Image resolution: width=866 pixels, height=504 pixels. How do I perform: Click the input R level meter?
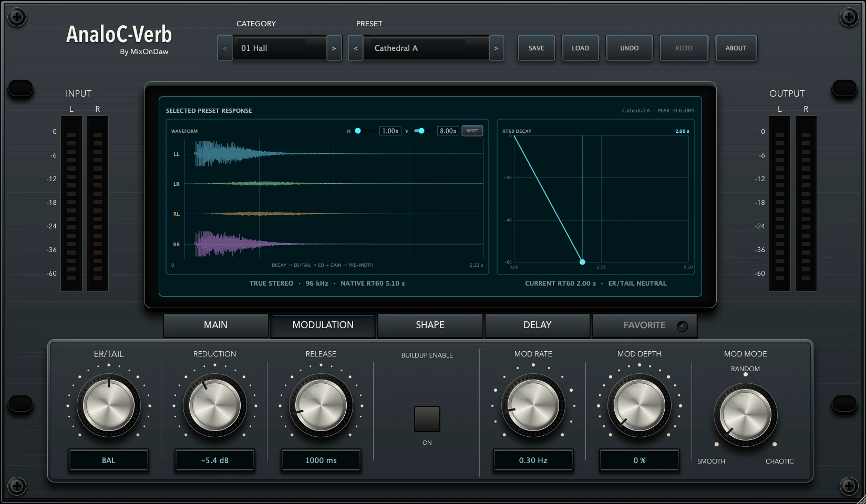pos(98,204)
